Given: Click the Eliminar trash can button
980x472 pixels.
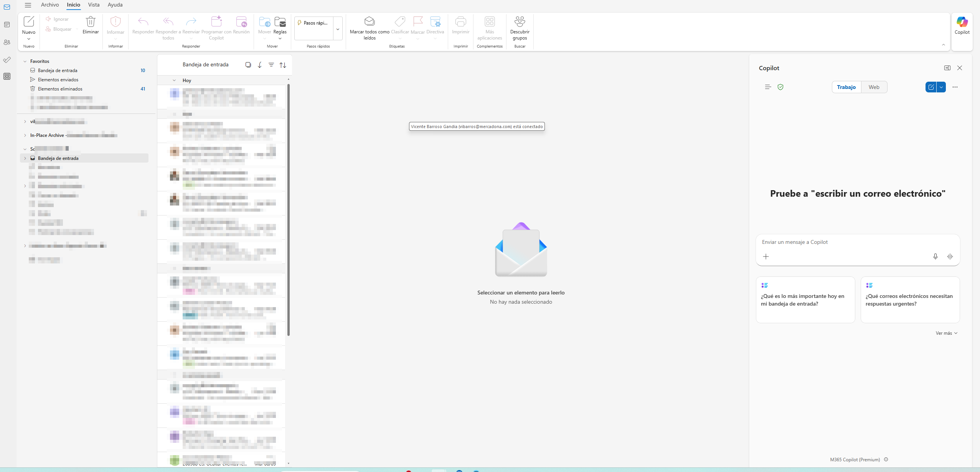Looking at the screenshot, I should 91,25.
